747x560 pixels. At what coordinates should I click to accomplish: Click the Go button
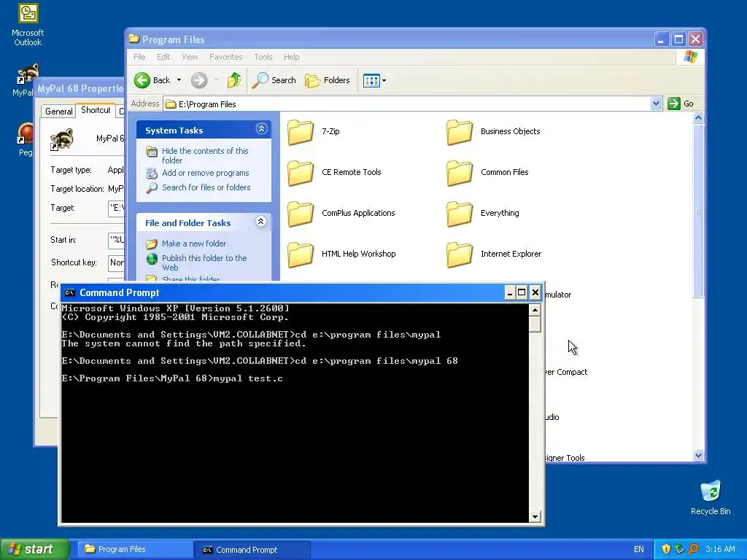point(681,104)
